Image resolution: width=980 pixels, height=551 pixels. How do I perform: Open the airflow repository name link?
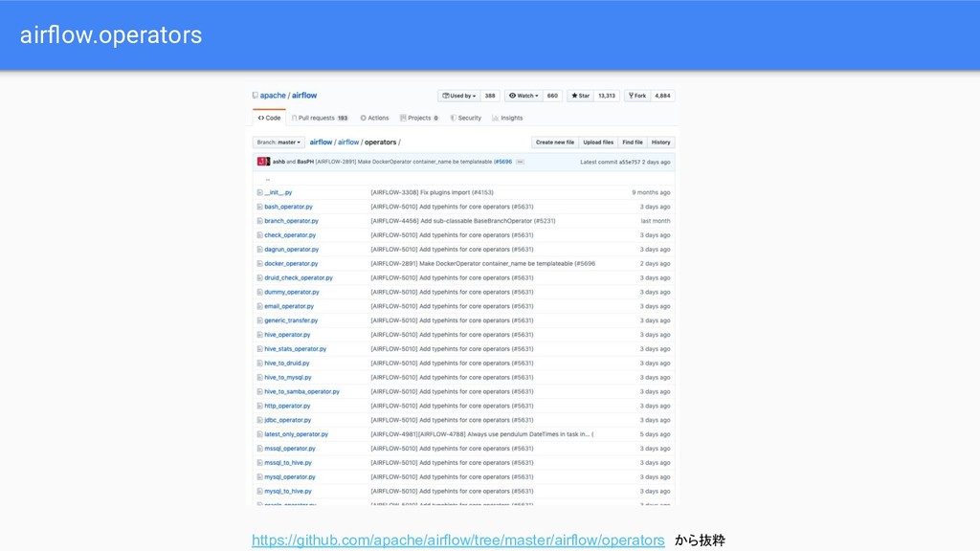point(304,96)
